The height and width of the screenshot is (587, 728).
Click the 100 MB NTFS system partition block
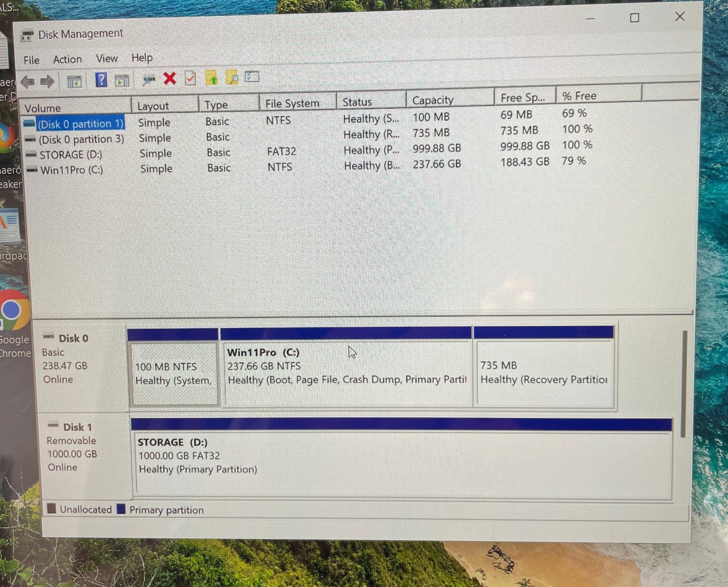pyautogui.click(x=173, y=374)
